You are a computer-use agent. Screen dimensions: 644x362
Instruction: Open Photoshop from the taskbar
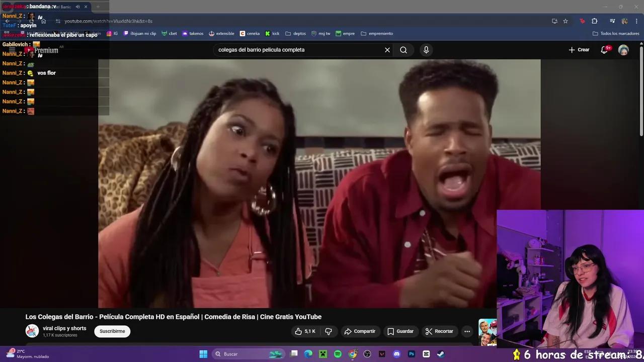pos(412,353)
